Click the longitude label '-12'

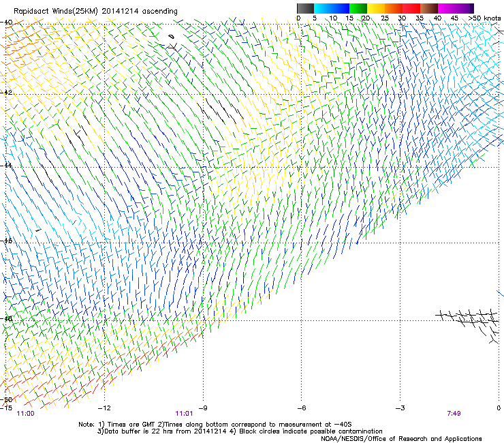tap(104, 408)
